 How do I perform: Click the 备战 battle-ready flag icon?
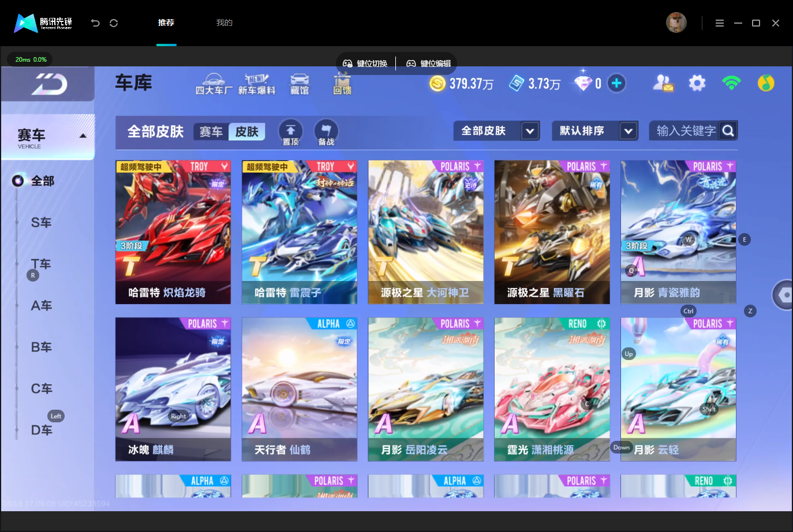[x=326, y=133]
